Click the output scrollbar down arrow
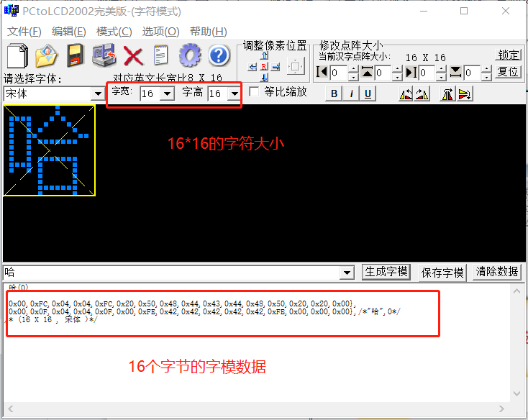Image resolution: width=528 pixels, height=420 pixels. pos(516,393)
